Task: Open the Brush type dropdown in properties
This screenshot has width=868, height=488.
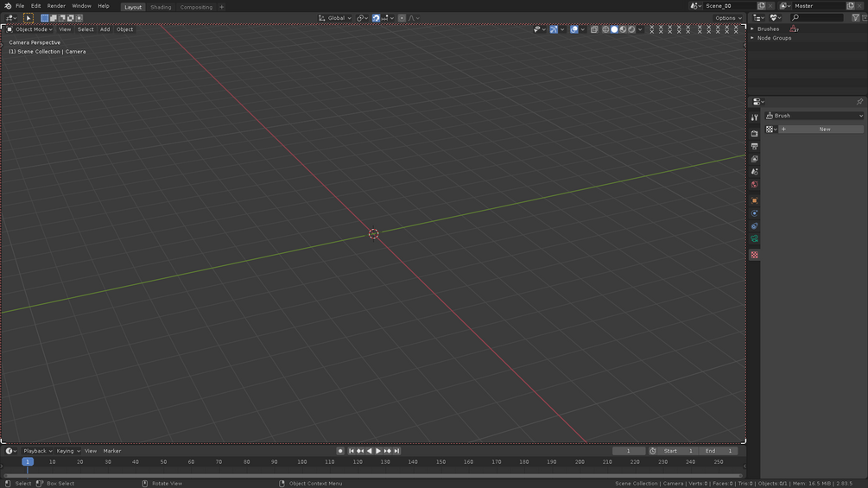Action: point(814,116)
